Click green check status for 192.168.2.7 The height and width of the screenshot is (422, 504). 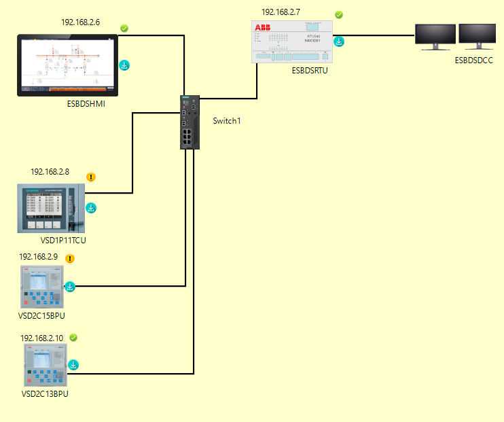click(339, 15)
